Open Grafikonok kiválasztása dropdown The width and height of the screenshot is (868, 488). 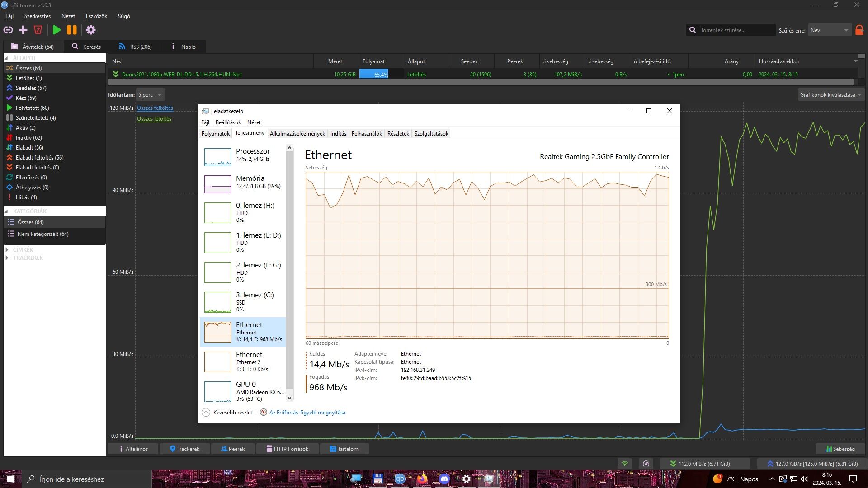(830, 95)
